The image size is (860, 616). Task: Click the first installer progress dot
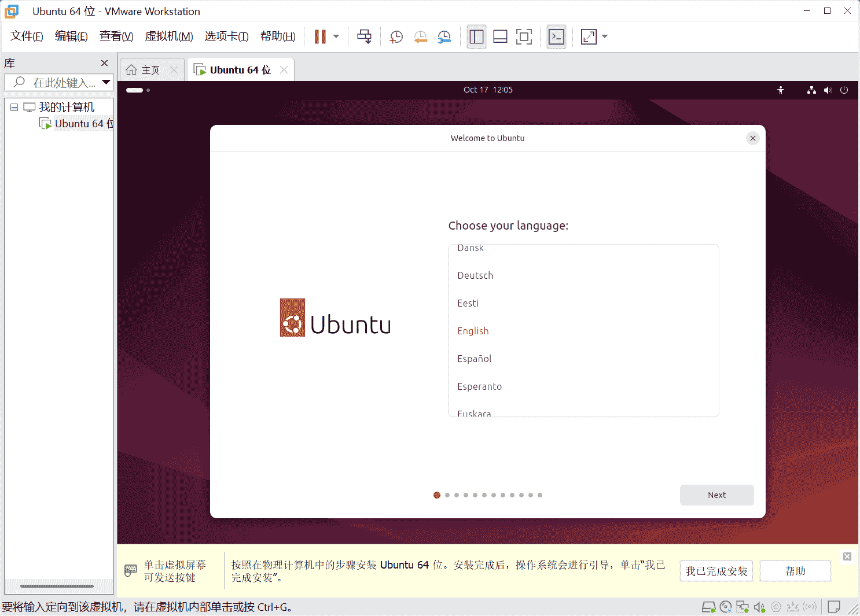tap(437, 495)
